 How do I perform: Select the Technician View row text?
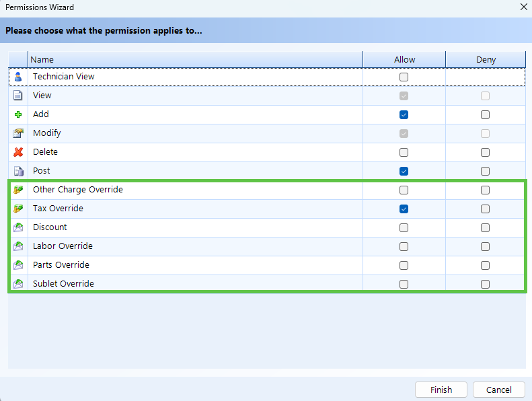(x=64, y=77)
